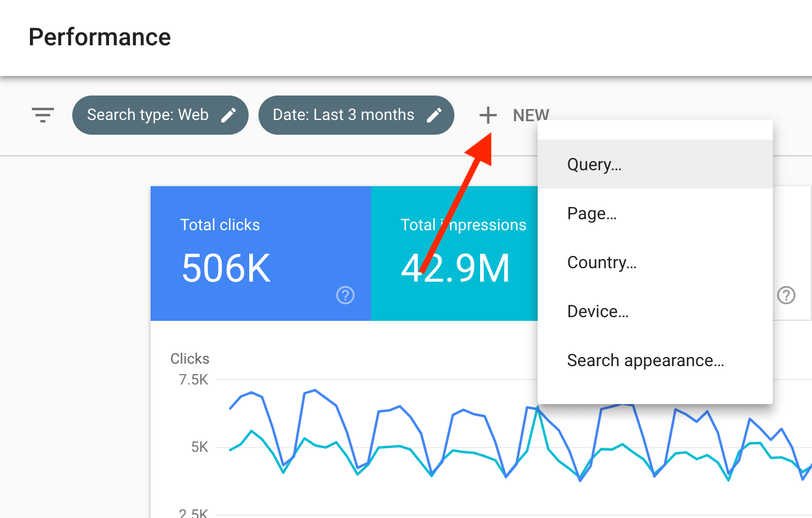The height and width of the screenshot is (518, 812).
Task: Open the Date: Last 3 months chip
Action: pyautogui.click(x=356, y=115)
